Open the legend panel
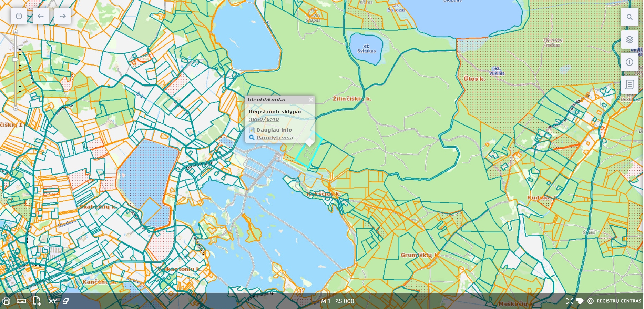Viewport: 644px width, 309px height. point(630,84)
